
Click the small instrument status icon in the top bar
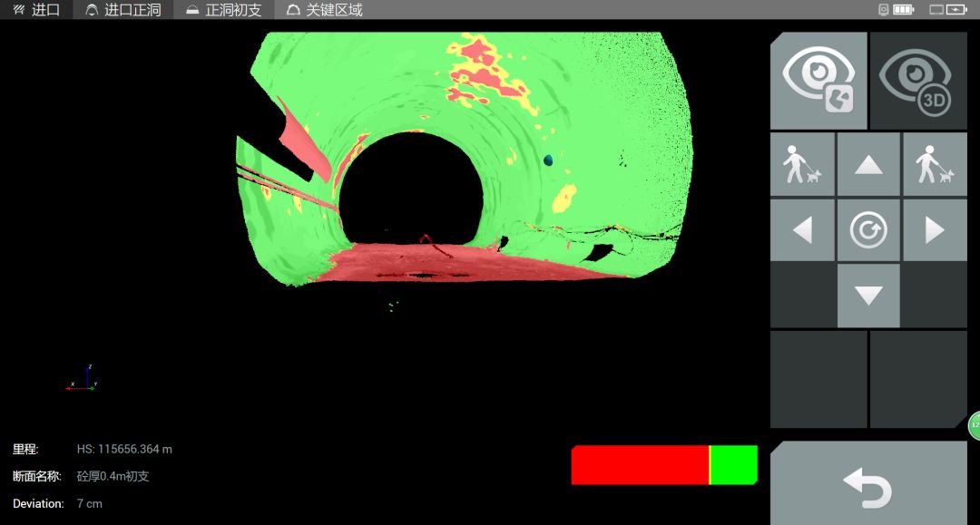[883, 9]
